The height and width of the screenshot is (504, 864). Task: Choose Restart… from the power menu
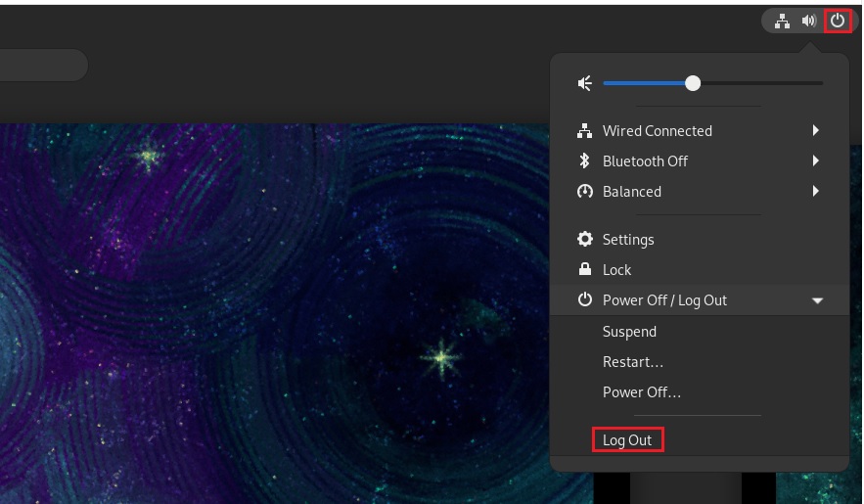tap(632, 362)
